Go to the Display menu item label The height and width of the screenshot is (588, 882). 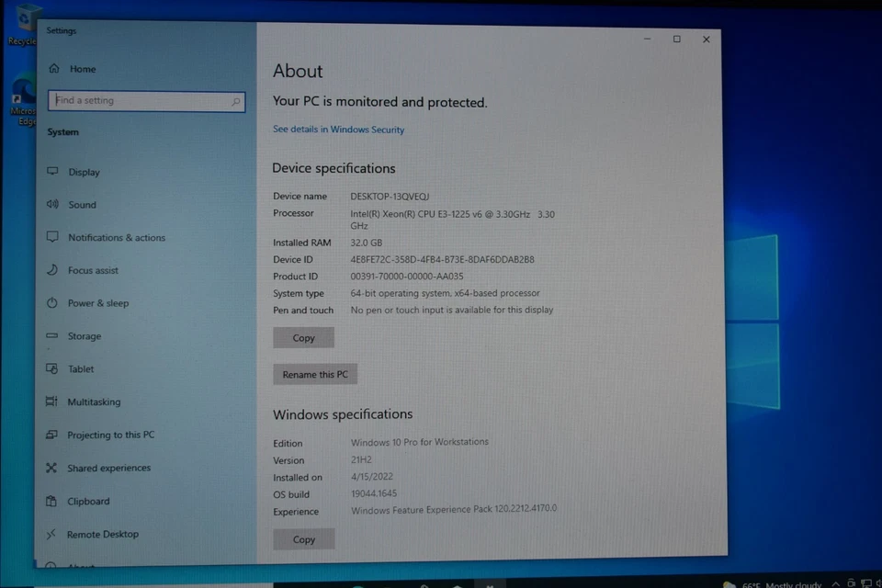[x=84, y=172]
